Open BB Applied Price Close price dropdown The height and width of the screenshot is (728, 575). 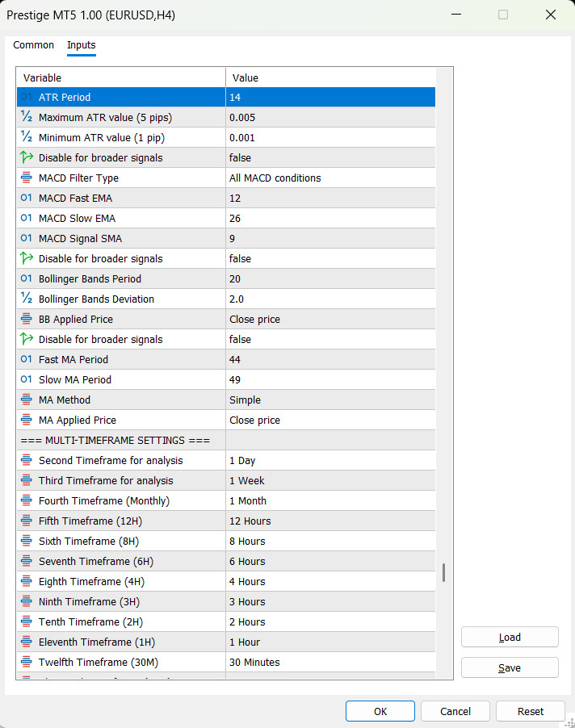point(330,319)
